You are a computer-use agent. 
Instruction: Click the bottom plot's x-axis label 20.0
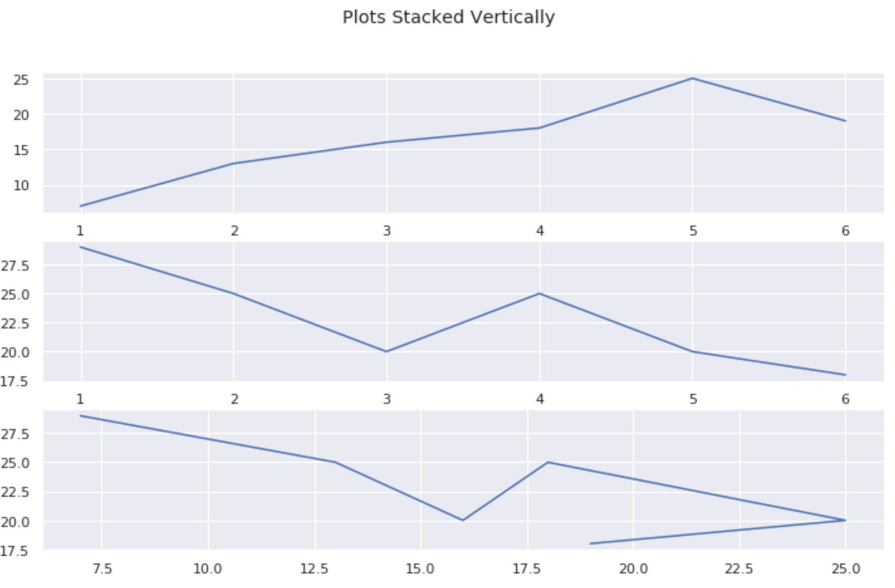point(633,569)
